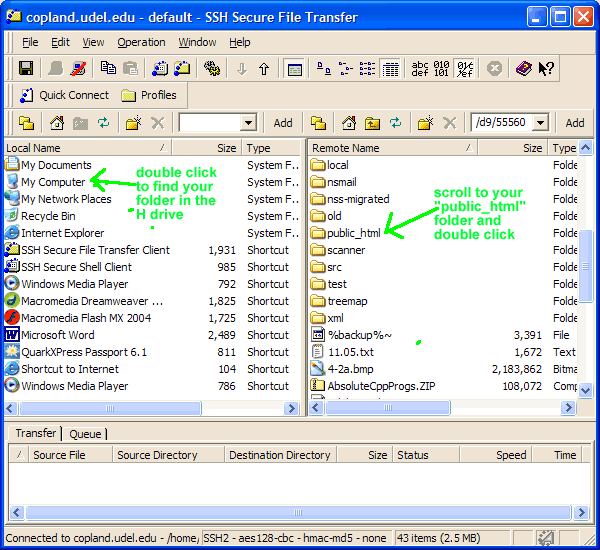Screen dimensions: 600x550
Task: Click the remote pane Delete X icon
Action: point(450,123)
